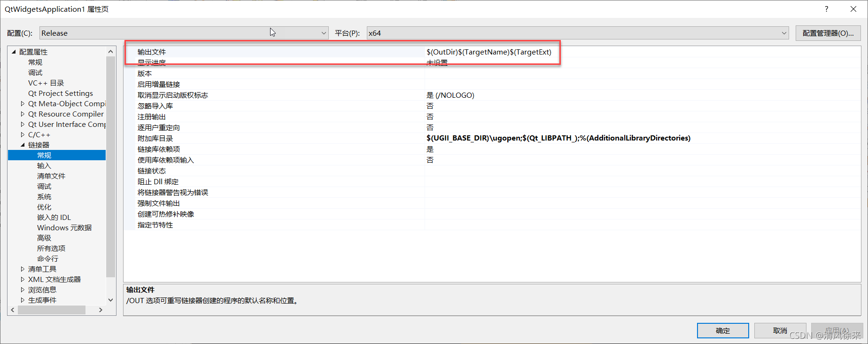This screenshot has height=344, width=868.
Task: Expand the XML 文档生成器 node
Action: (23, 279)
